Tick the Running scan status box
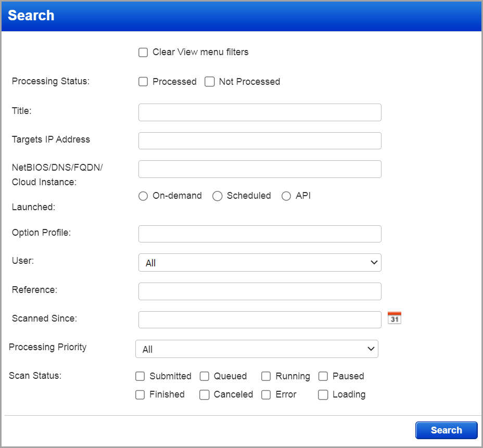This screenshot has height=448, width=483. click(x=266, y=376)
